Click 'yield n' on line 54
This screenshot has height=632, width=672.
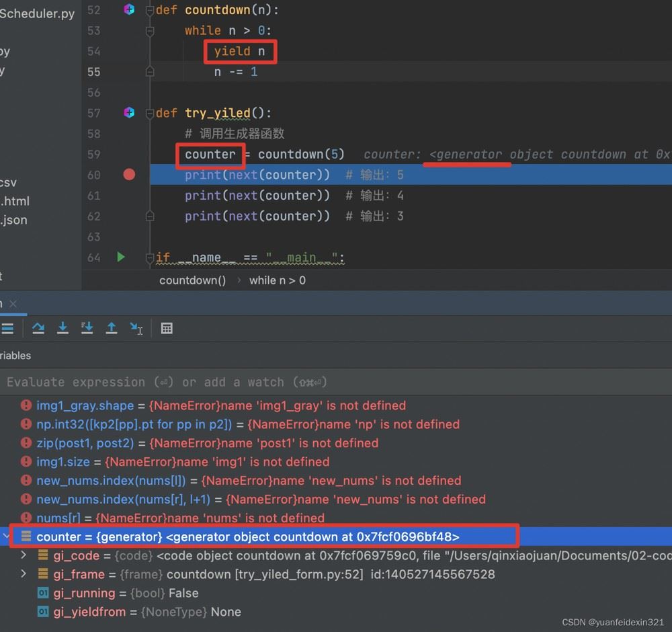[240, 52]
